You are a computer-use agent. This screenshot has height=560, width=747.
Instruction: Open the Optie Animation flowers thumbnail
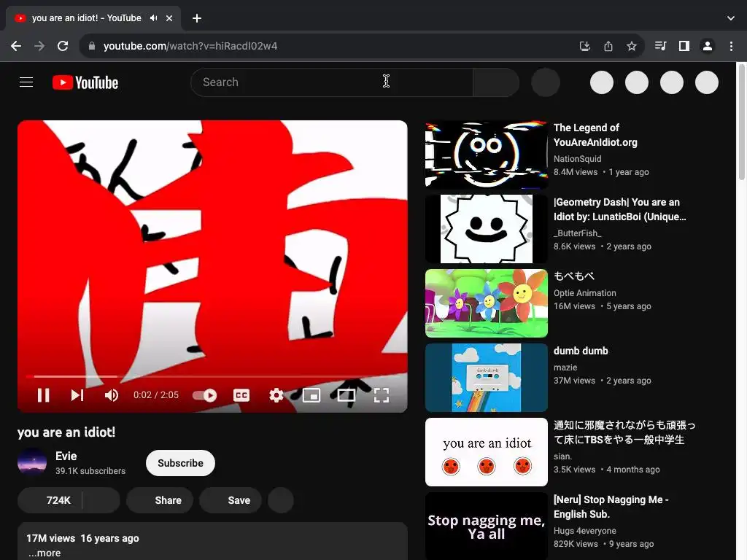(x=487, y=303)
